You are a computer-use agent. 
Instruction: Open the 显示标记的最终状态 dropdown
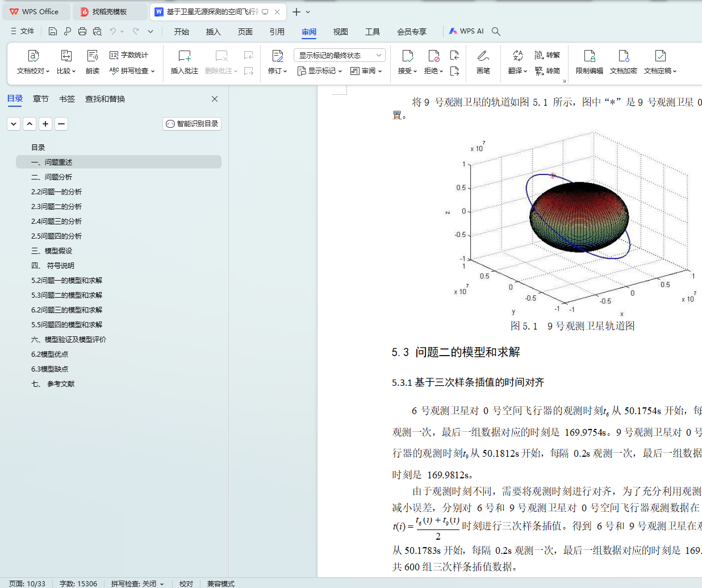coord(340,55)
